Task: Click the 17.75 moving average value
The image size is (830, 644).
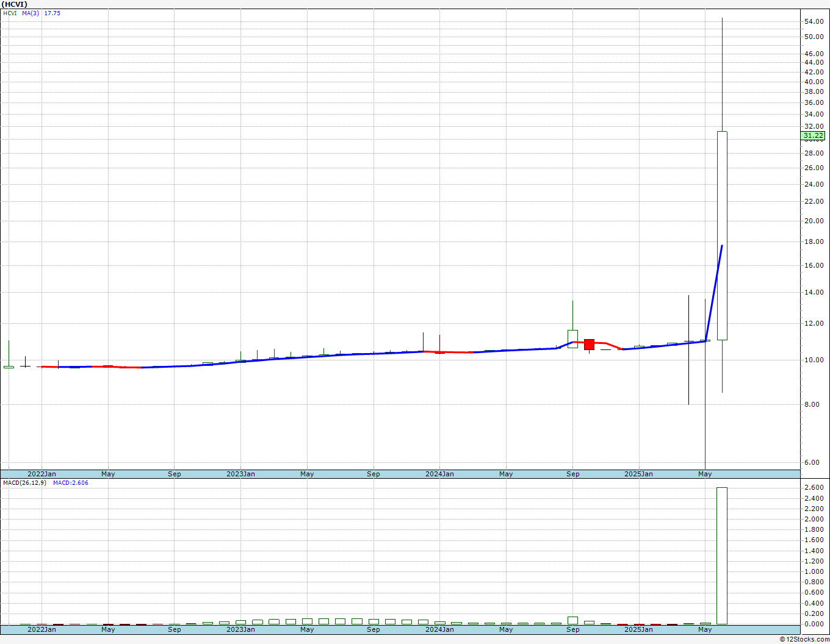Action: point(52,13)
